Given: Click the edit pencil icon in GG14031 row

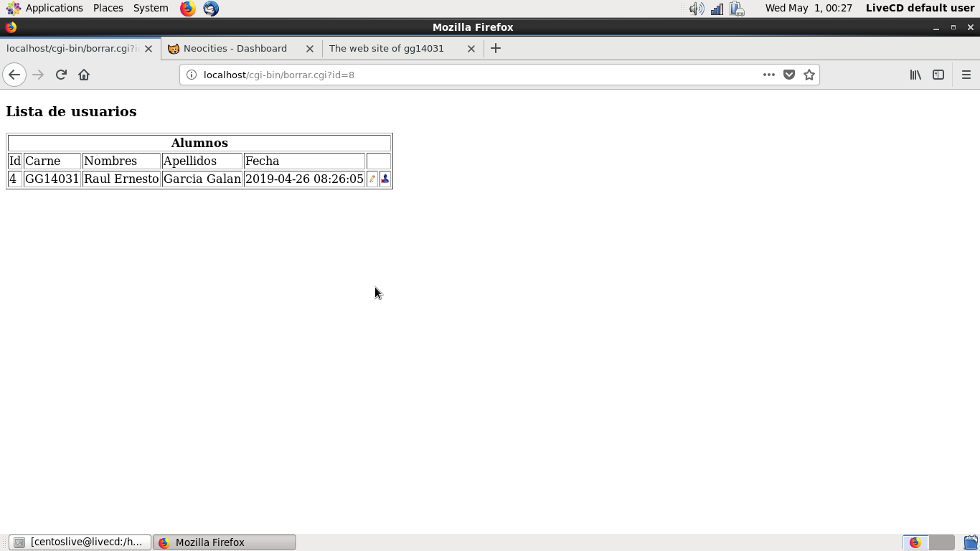Looking at the screenshot, I should tap(372, 179).
